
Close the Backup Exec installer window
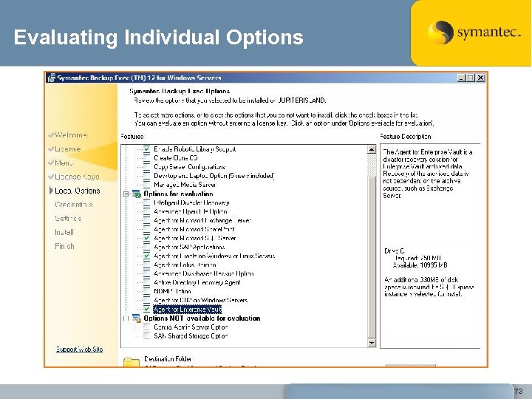point(480,78)
